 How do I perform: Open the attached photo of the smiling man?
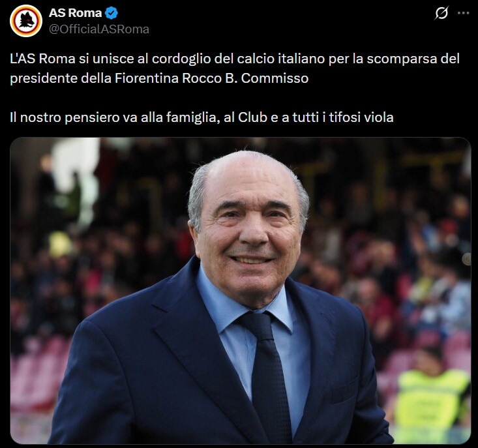pos(241,290)
